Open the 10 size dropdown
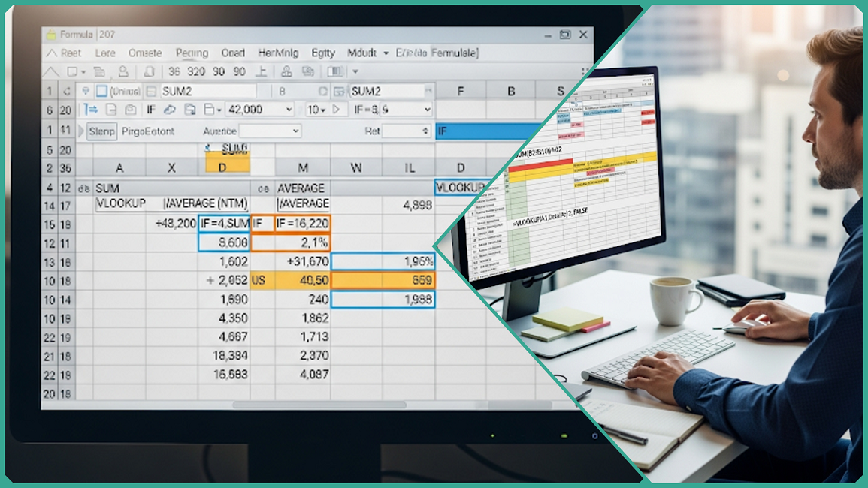Image resolution: width=868 pixels, height=488 pixels. click(x=316, y=110)
